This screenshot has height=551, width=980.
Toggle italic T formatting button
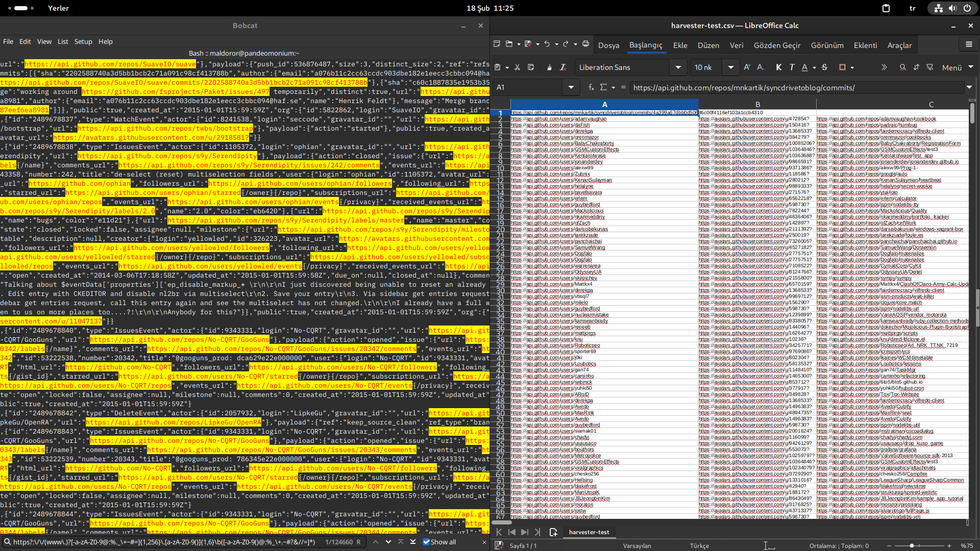click(792, 67)
